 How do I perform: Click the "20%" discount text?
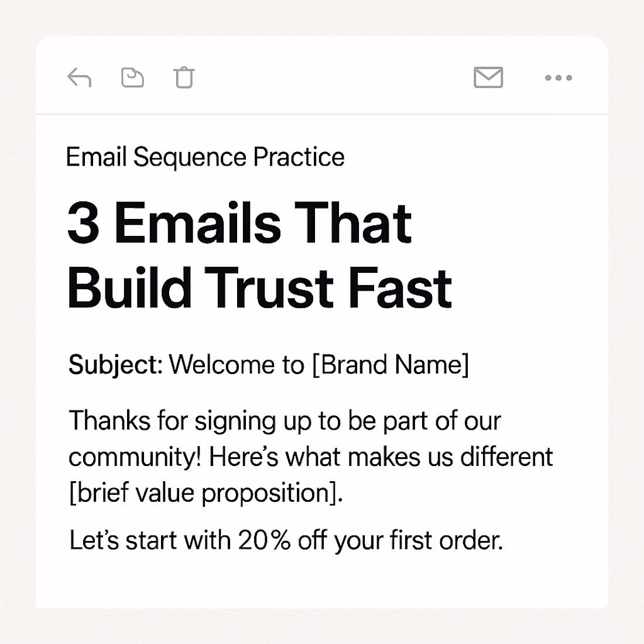click(x=264, y=540)
